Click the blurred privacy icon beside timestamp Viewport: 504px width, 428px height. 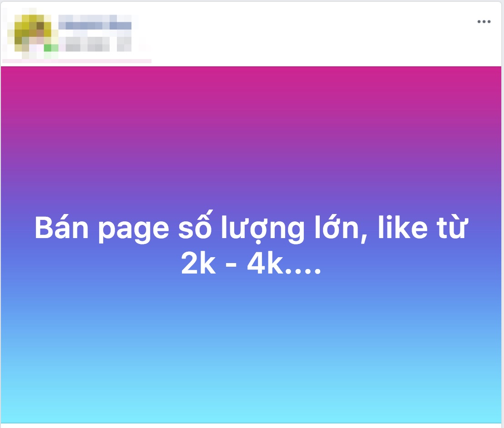pyautogui.click(x=124, y=45)
